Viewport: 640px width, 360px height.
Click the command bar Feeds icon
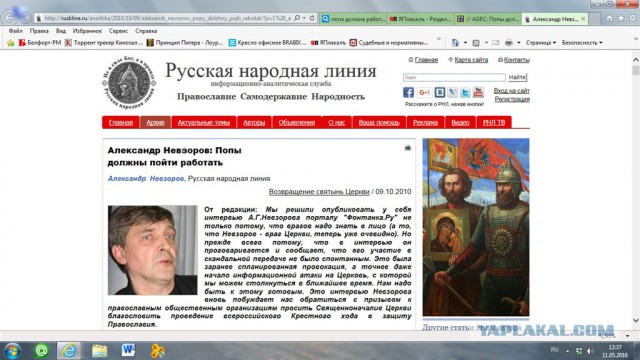click(476, 42)
